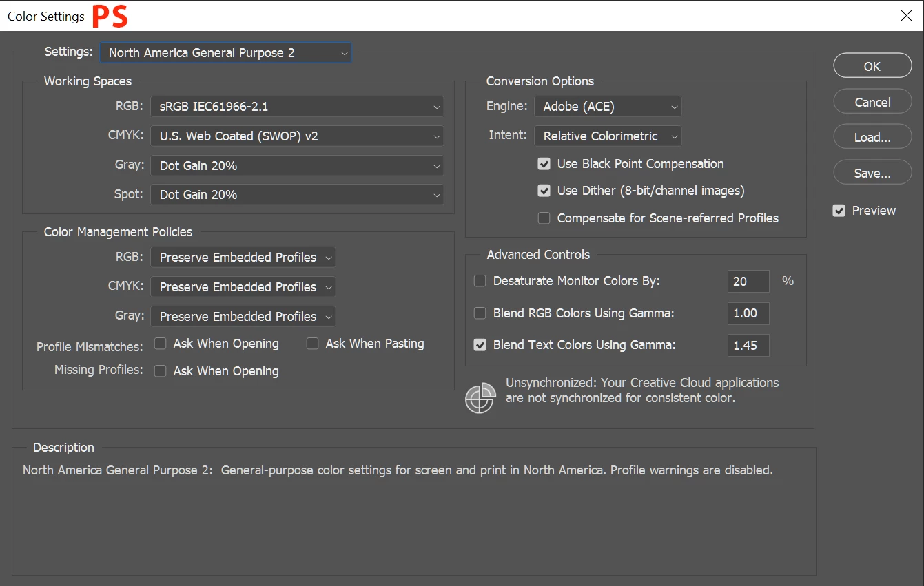Image resolution: width=924 pixels, height=586 pixels.
Task: Click the 'Conversion Options' section heading
Action: click(x=540, y=81)
